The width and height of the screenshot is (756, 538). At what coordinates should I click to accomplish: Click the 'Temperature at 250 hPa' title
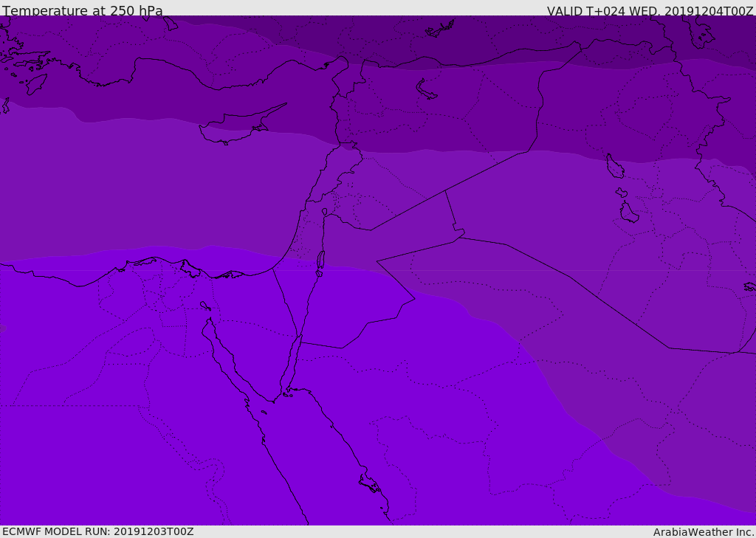tap(83, 10)
